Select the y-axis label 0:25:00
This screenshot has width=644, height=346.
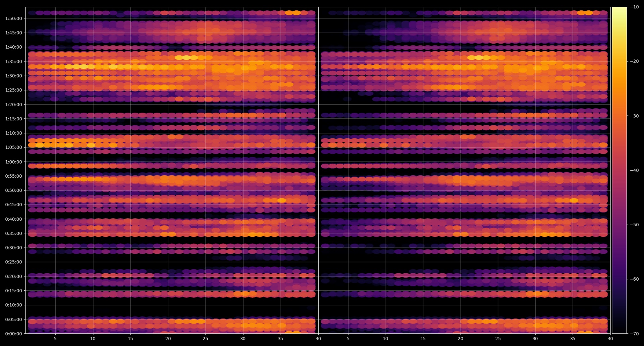coord(13,262)
